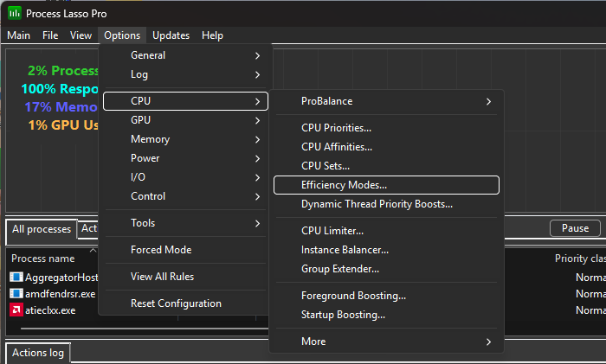Open Instance Balancer settings

[x=386, y=250]
